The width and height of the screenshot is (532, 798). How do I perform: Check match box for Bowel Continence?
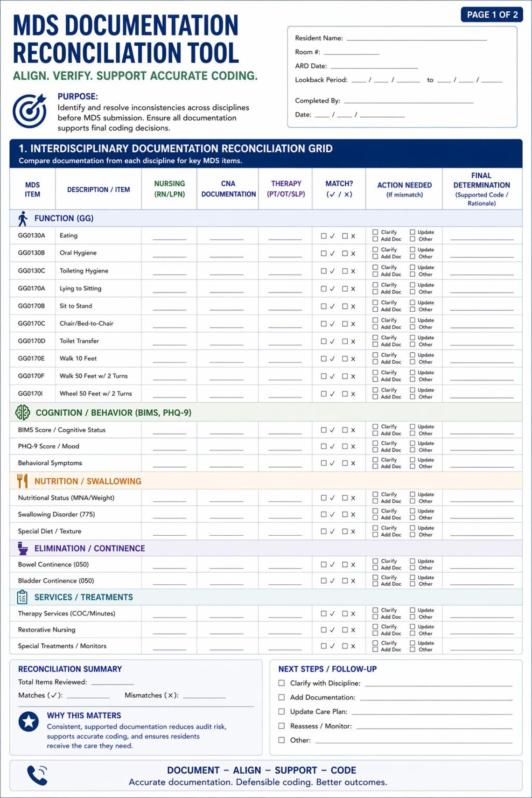tap(323, 564)
